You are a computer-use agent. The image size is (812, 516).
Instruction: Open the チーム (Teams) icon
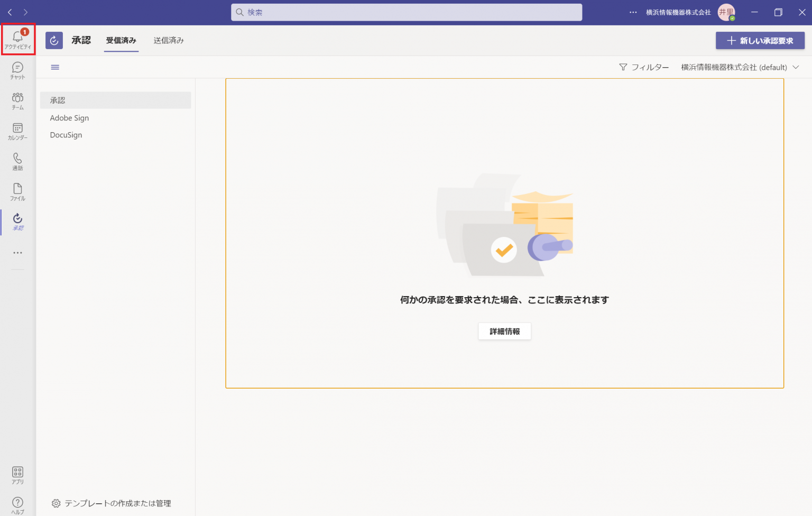coord(17,100)
